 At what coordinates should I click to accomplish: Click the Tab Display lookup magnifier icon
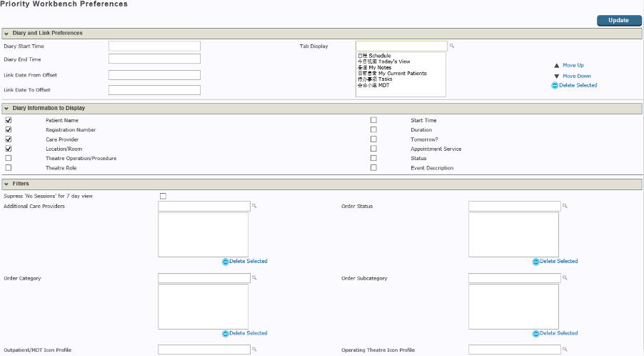pos(452,46)
